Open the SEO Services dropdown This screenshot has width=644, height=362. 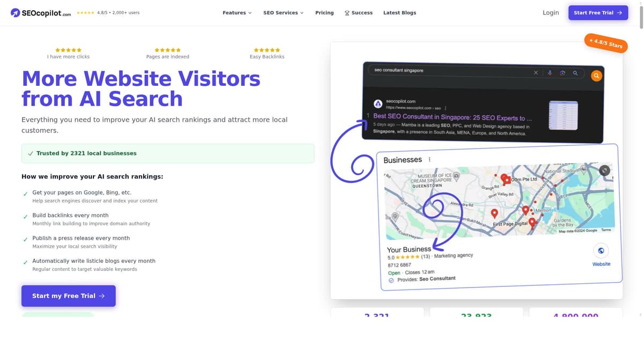(283, 12)
